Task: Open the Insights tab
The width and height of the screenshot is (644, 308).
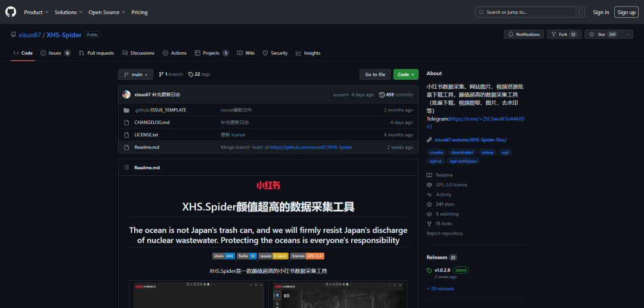Action: click(308, 53)
